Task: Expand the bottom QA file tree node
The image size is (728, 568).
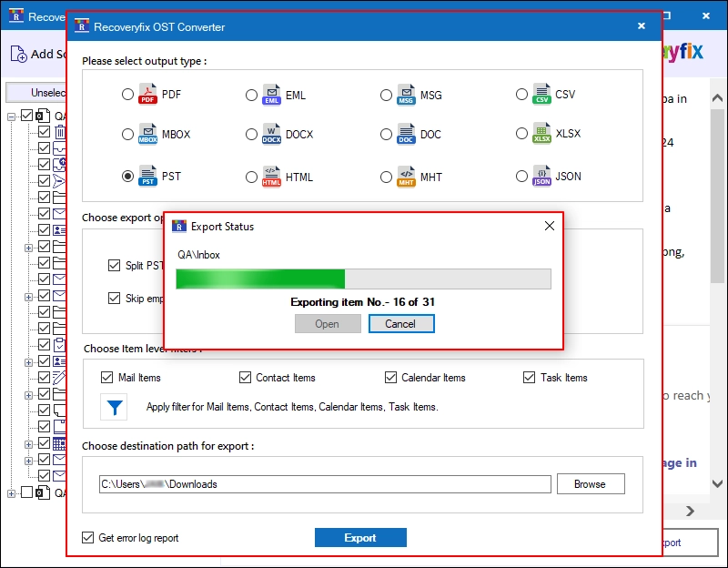Action: pyautogui.click(x=11, y=493)
